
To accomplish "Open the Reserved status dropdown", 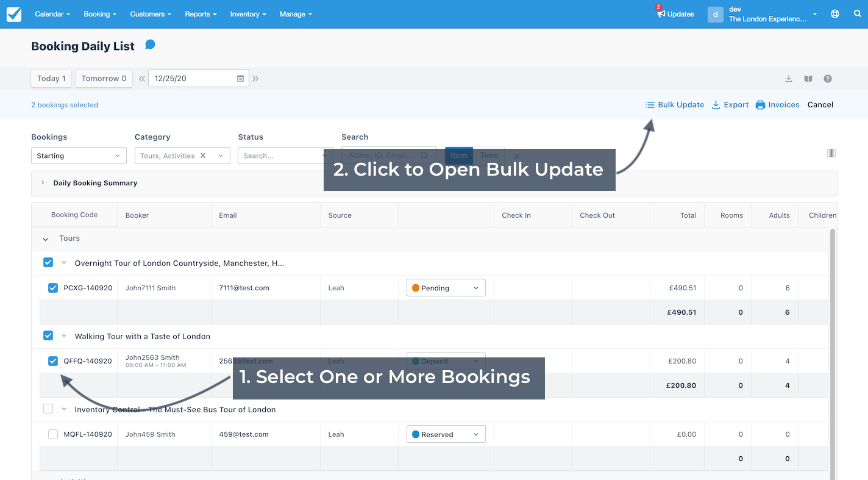I will [x=446, y=434].
